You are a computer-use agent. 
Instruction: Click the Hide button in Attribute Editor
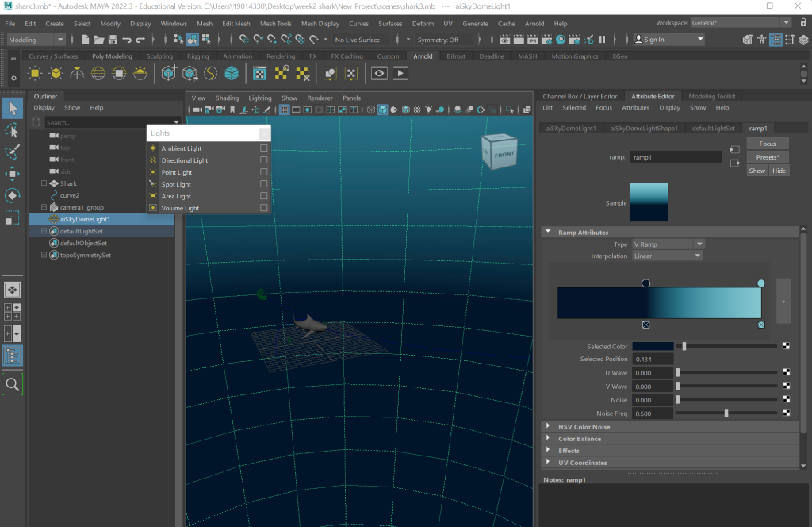click(779, 171)
